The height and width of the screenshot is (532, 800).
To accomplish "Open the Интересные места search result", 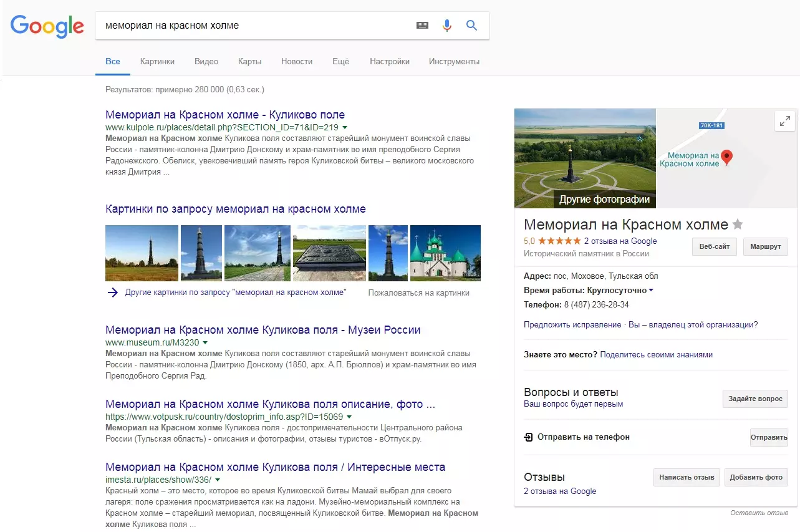I will 275,467.
